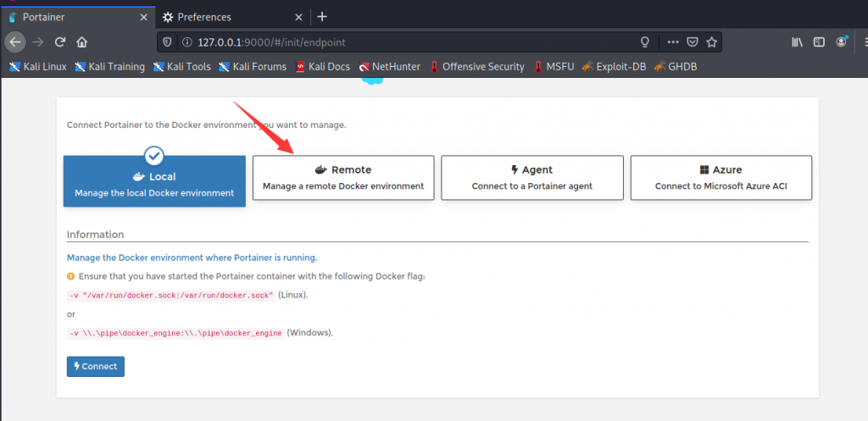This screenshot has height=421, width=868.
Task: Click the tracking protection shield icon
Action: click(x=169, y=42)
